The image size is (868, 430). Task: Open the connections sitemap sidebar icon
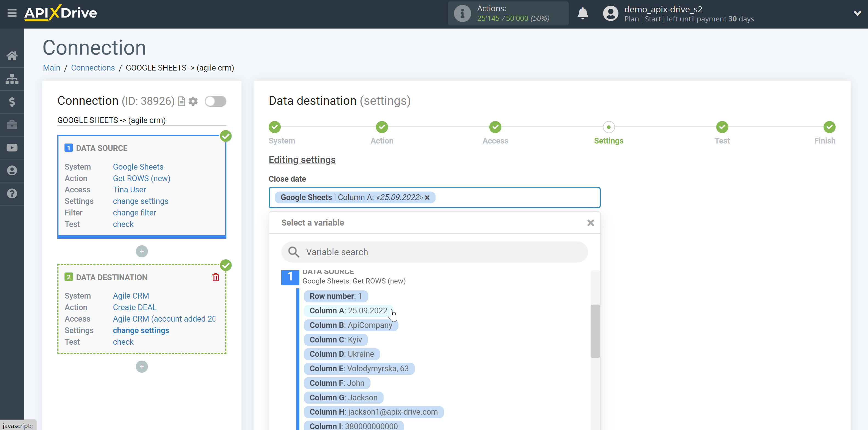click(12, 79)
